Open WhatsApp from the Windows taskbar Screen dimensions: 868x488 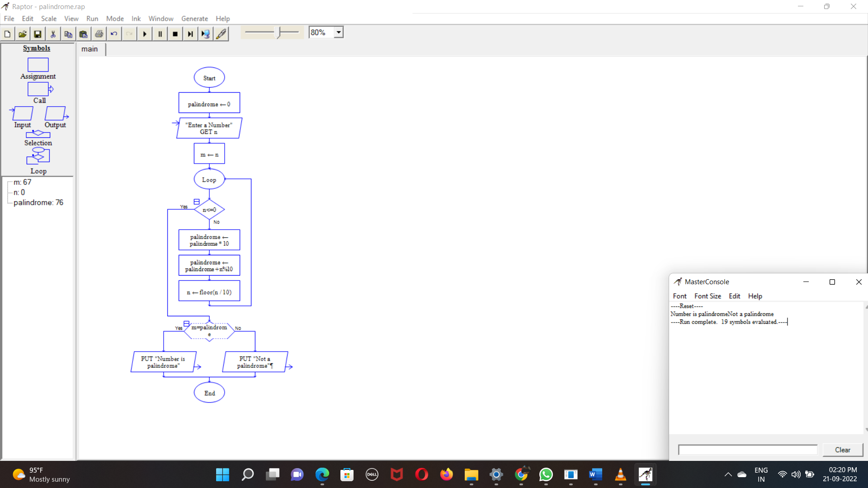coord(546,474)
